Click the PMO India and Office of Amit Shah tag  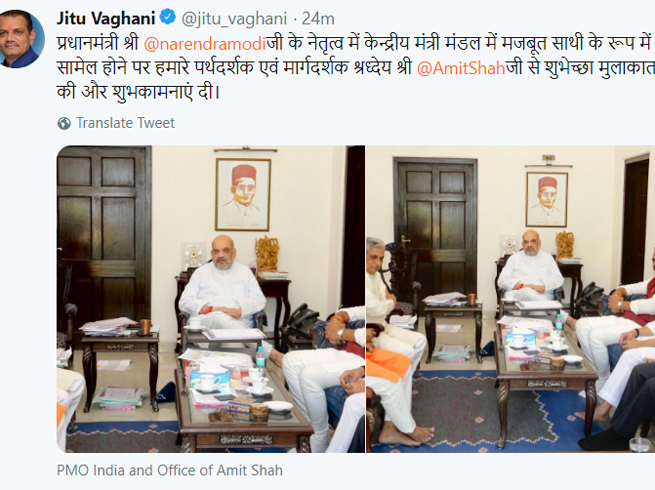pos(170,470)
